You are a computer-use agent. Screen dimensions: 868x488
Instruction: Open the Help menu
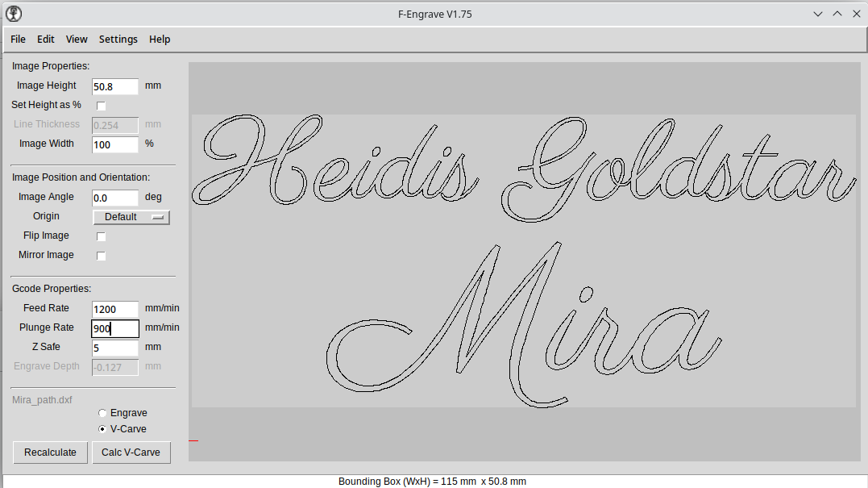tap(160, 40)
